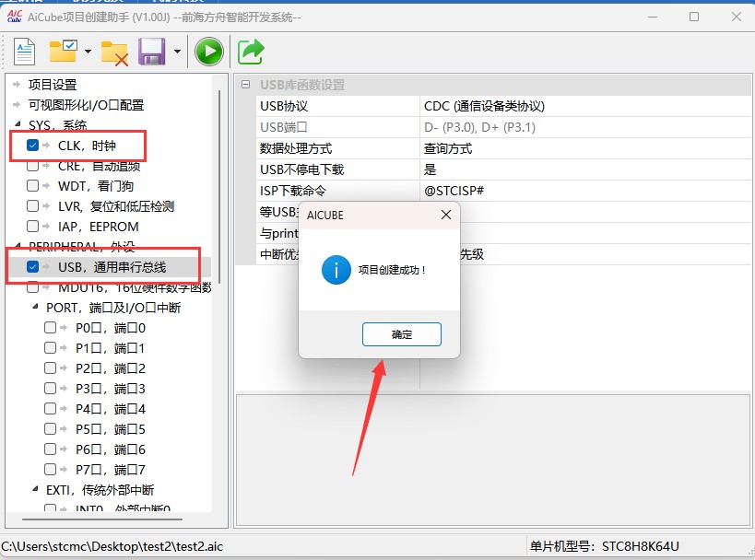Check the P3口 端口3 checkbox
This screenshot has height=560, width=755.
click(50, 389)
